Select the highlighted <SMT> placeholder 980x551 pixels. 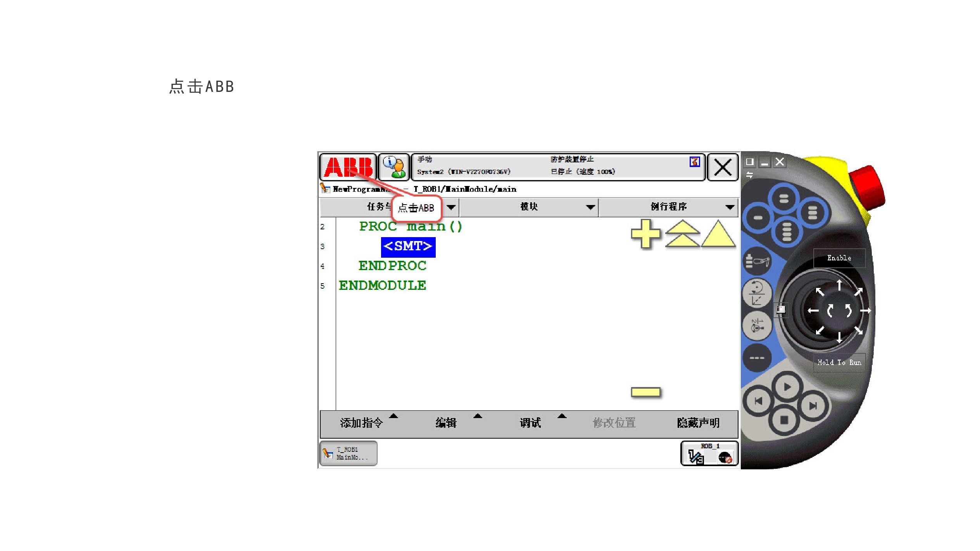(408, 247)
